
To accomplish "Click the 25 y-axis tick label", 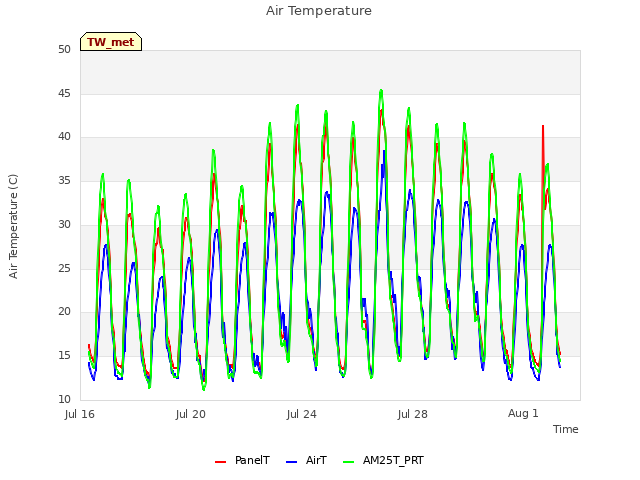I will [64, 268].
